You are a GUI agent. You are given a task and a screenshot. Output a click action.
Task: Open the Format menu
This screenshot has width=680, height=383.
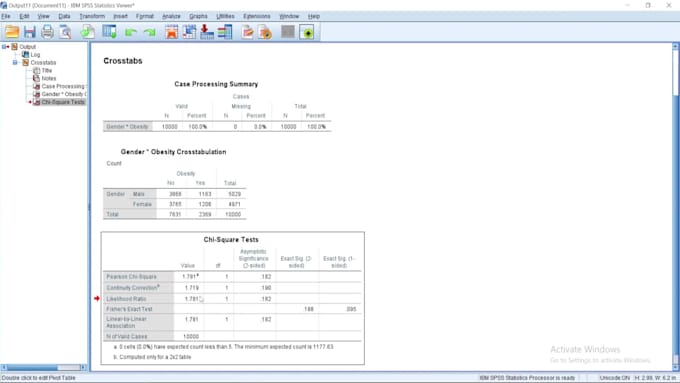(x=145, y=16)
